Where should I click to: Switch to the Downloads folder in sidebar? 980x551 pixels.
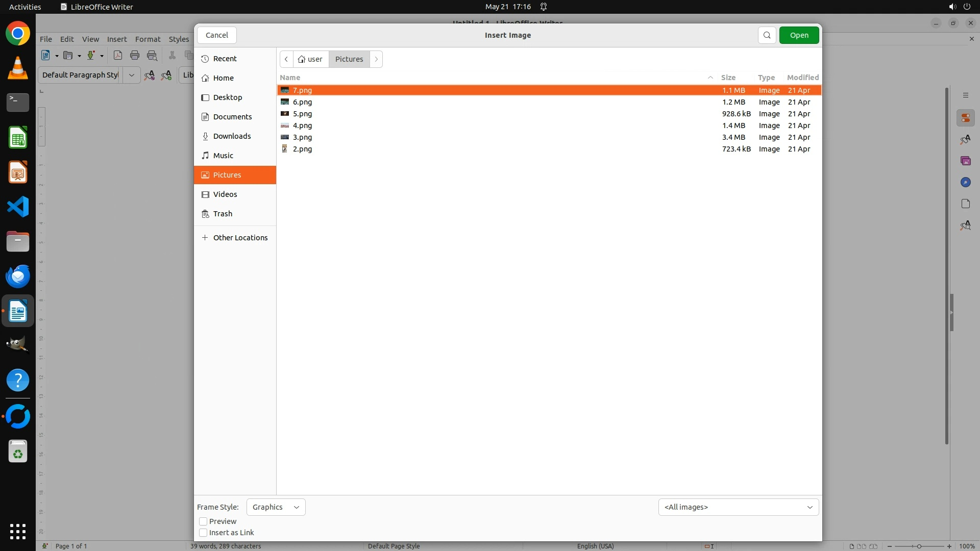coord(232,136)
